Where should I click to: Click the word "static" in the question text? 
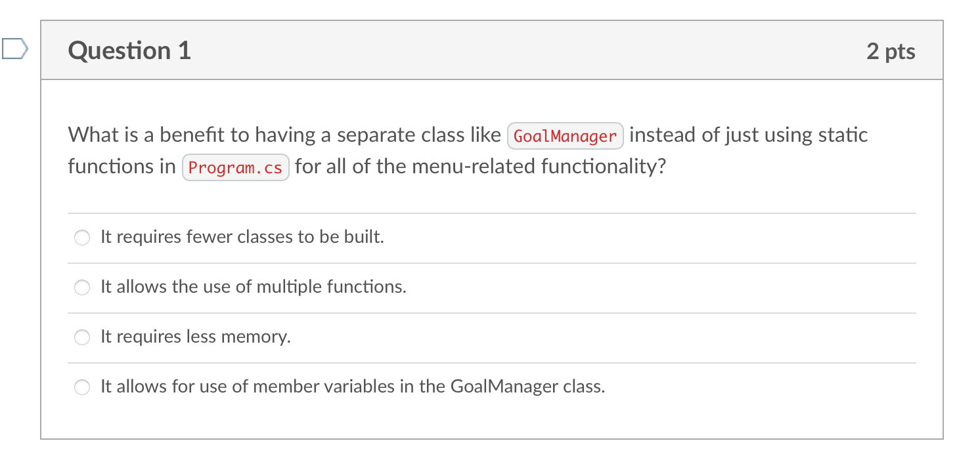click(x=843, y=135)
